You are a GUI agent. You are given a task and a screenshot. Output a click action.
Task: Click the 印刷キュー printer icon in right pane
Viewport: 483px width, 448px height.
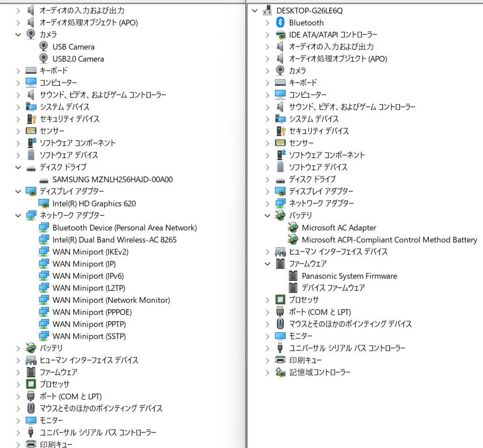pos(280,360)
